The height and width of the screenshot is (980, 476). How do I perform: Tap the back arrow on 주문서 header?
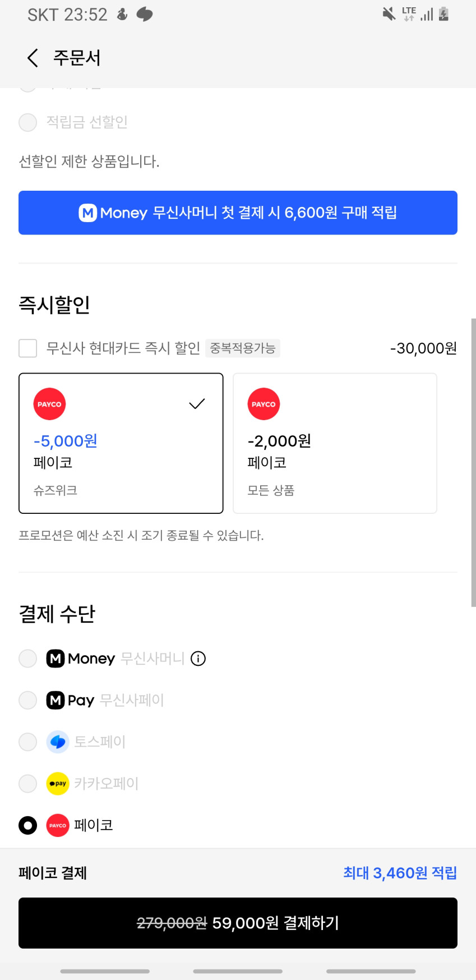(33, 58)
